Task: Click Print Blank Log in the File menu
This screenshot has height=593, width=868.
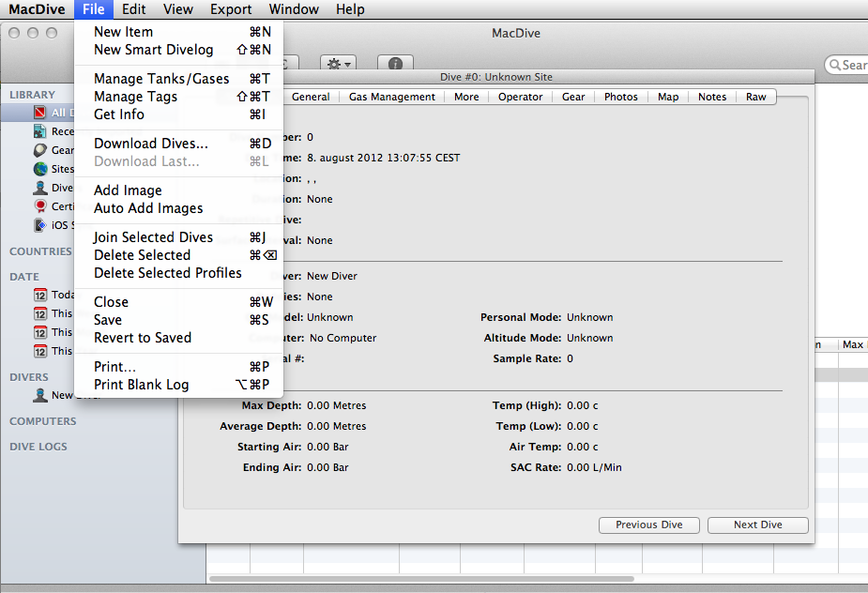Action: 141,385
